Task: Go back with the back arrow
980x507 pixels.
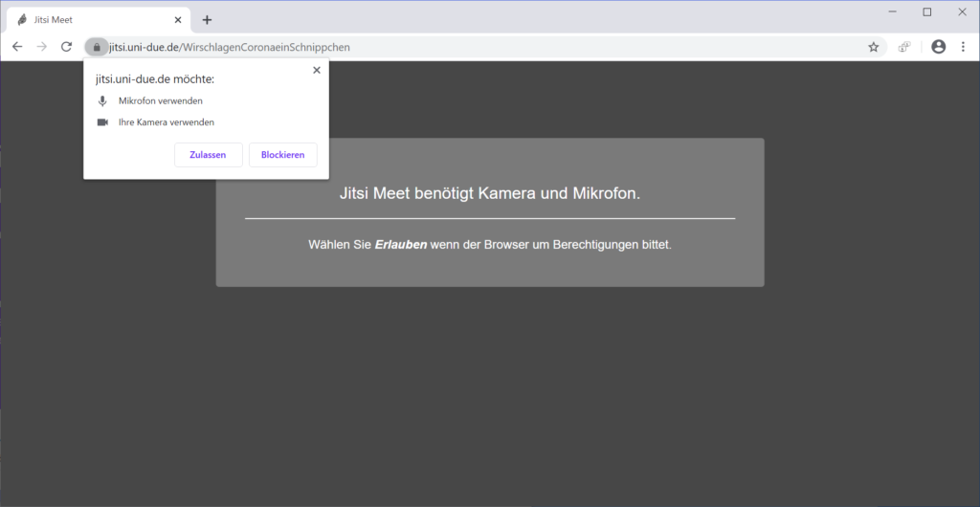Action: 17,47
